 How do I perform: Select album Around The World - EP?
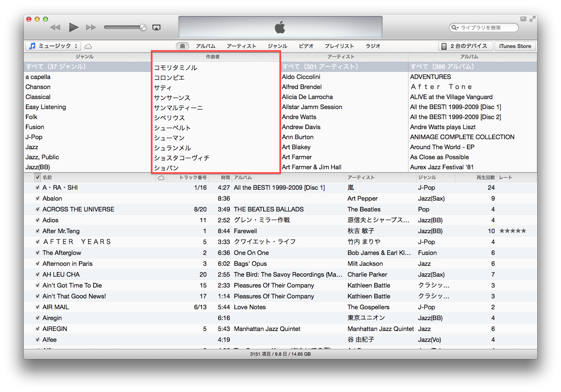(x=472, y=147)
